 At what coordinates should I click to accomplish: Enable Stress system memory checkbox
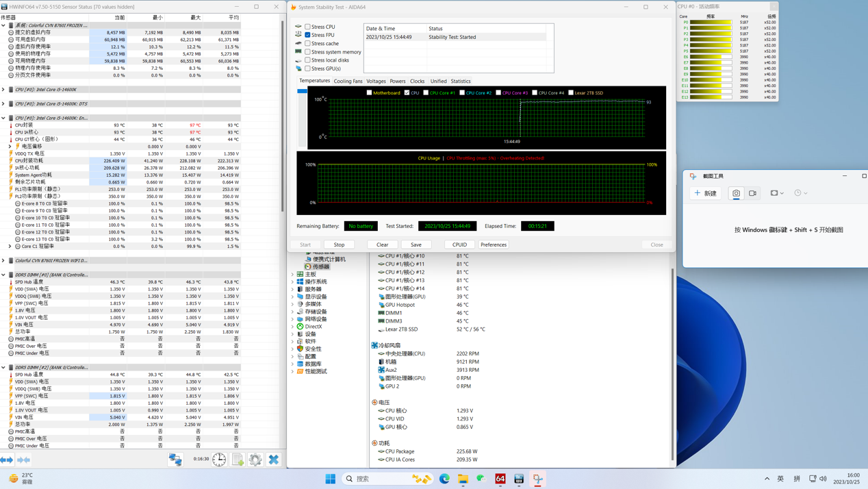point(308,51)
